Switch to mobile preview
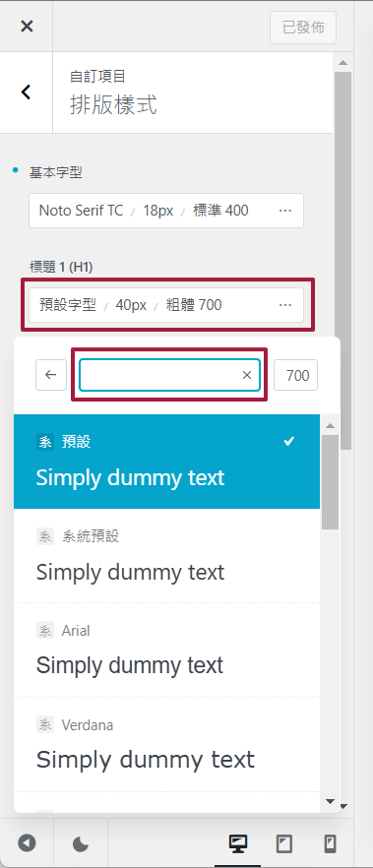373x868 pixels. [330, 843]
